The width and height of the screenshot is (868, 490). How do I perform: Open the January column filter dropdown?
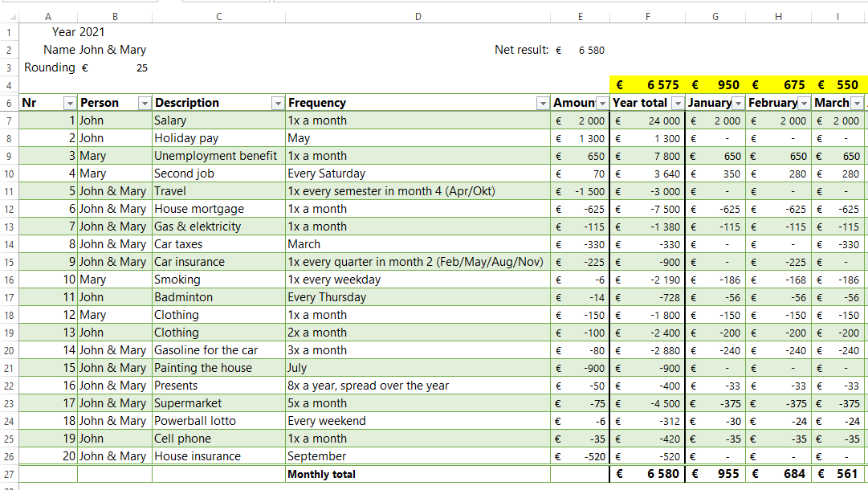click(739, 104)
